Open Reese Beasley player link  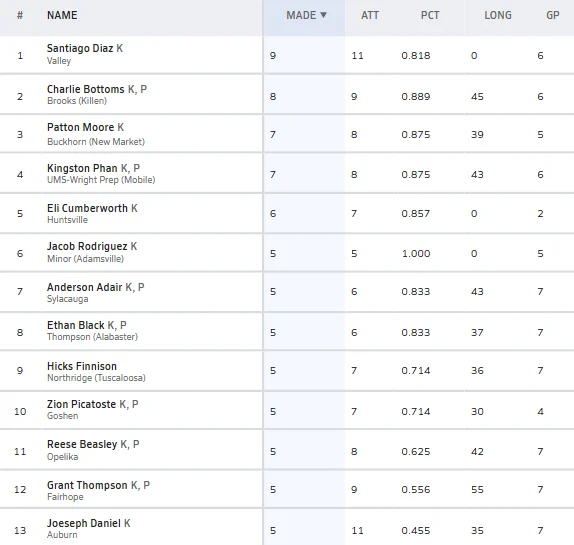pyautogui.click(x=82, y=444)
